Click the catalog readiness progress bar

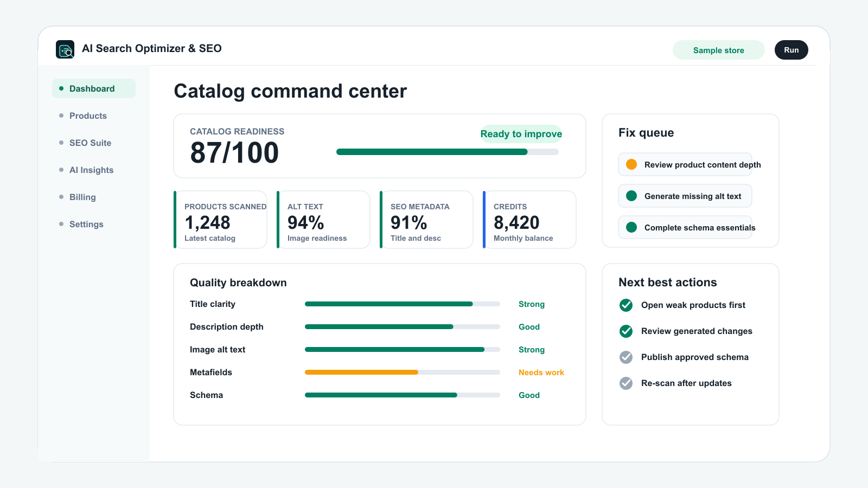tap(448, 152)
